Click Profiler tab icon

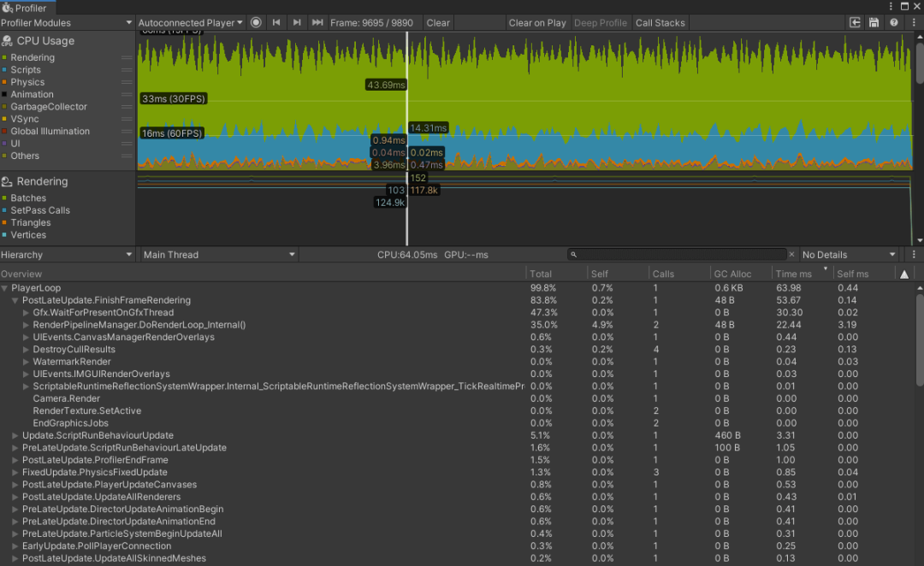[7, 8]
